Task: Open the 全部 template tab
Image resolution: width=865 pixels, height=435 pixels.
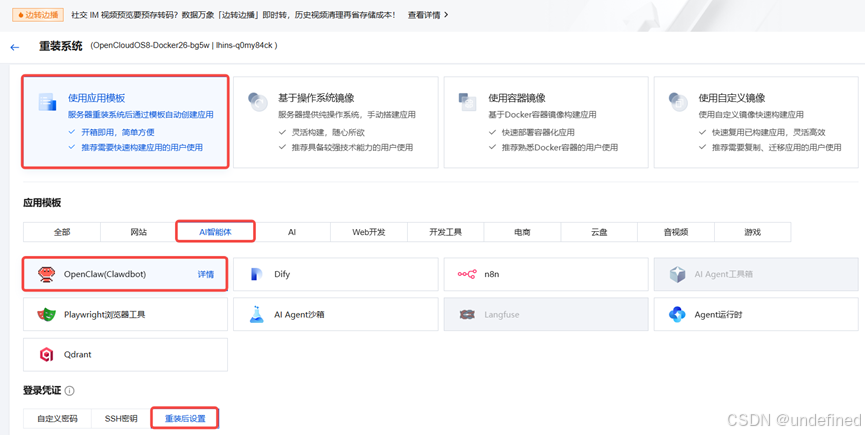Action: (x=62, y=232)
